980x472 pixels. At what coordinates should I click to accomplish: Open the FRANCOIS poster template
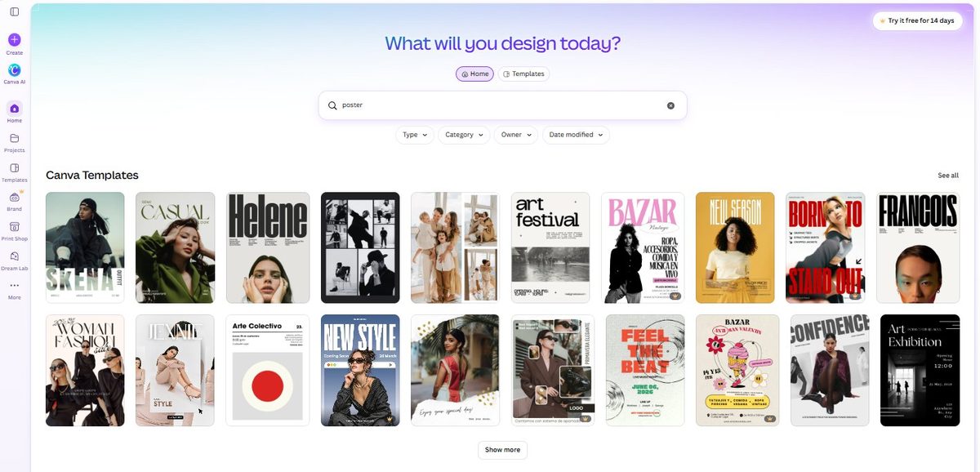[918, 247]
